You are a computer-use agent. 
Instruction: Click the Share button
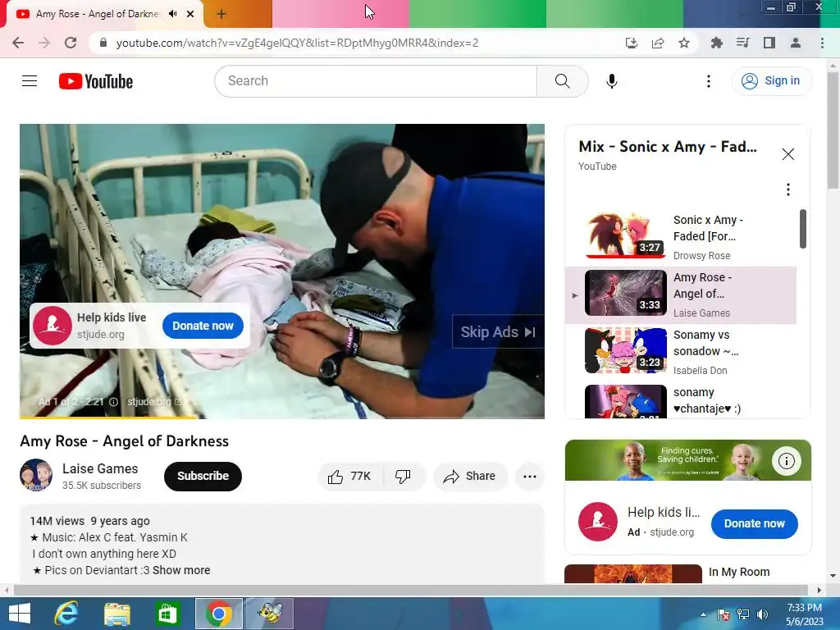click(470, 477)
